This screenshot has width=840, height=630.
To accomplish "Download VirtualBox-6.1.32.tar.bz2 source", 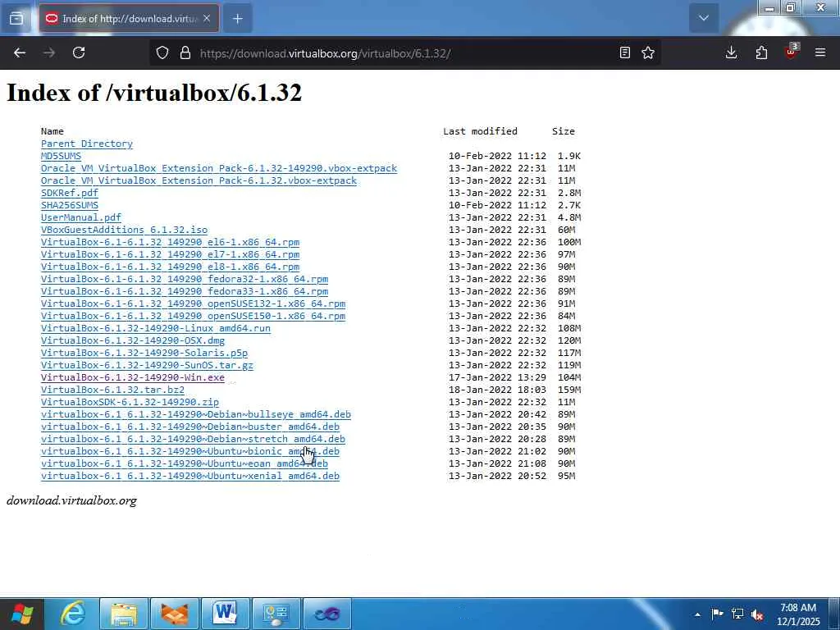I will (x=112, y=390).
